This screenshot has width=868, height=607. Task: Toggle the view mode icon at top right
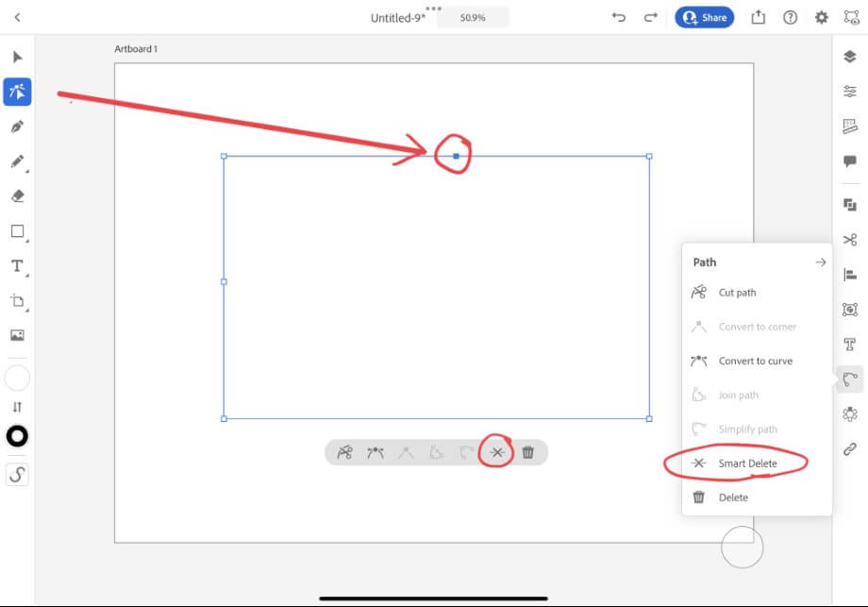point(851,18)
